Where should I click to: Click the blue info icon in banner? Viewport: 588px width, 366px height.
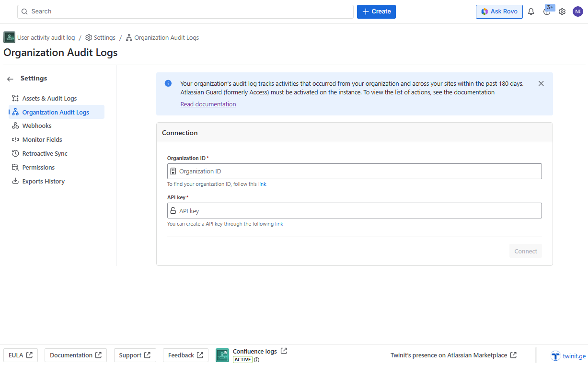pos(168,83)
